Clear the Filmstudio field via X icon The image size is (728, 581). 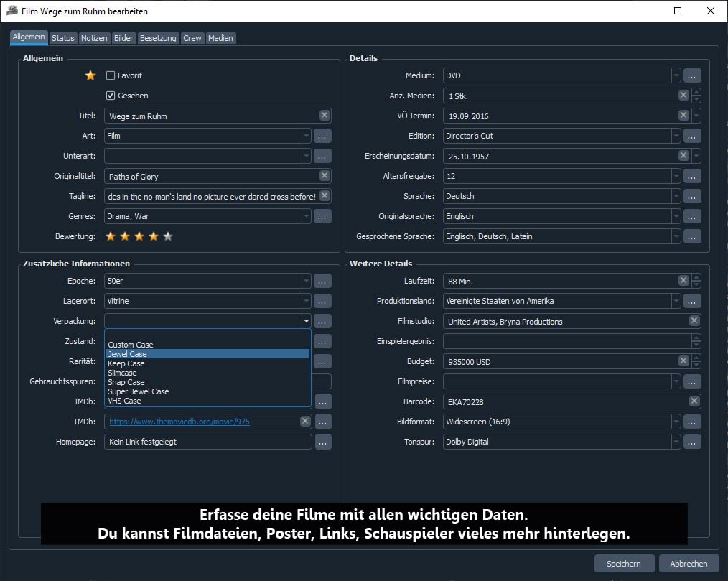point(694,321)
